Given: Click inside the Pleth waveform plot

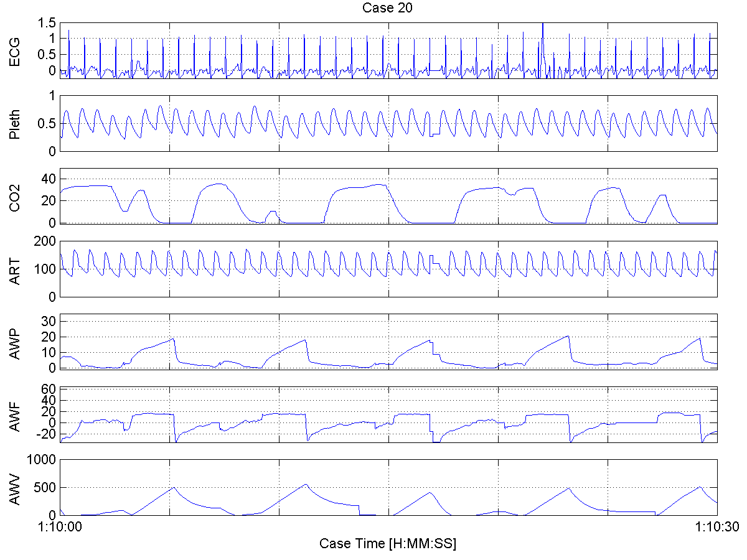Looking at the screenshot, I should click(388, 123).
